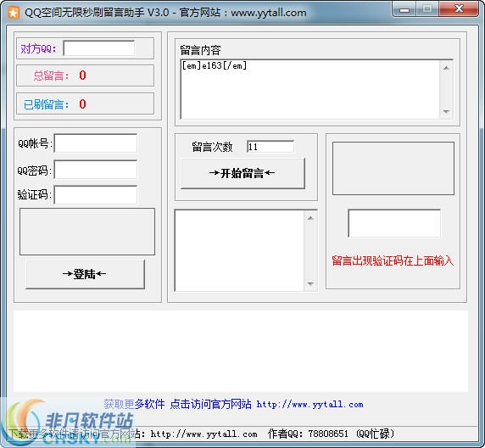Click the message captcha image box on right
485x448 pixels.
click(x=393, y=169)
